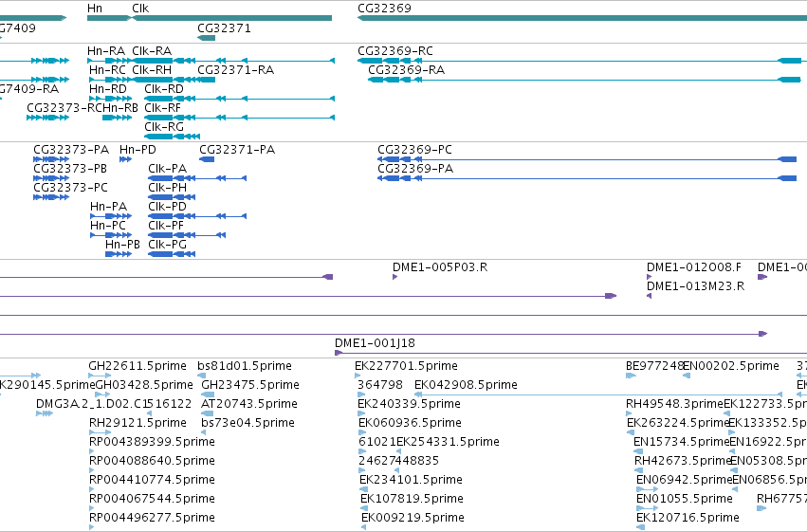The image size is (807, 532).
Task: Select BAC end DME1-012O08.F
Action: [694, 267]
